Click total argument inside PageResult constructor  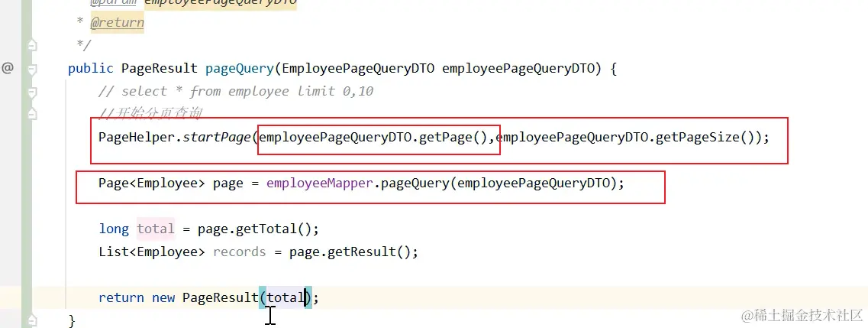[285, 297]
